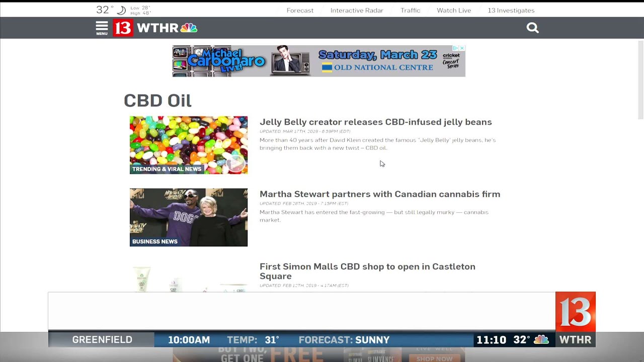Open Interactive Radar
This screenshot has height=362, width=644.
(x=357, y=10)
